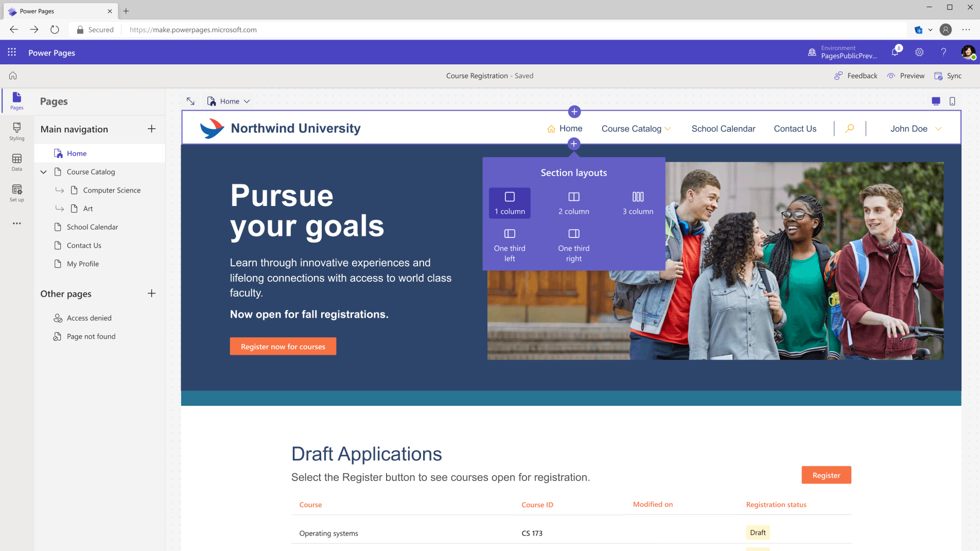Open the Set up workspace
Image resolution: width=980 pixels, height=551 pixels.
(16, 193)
